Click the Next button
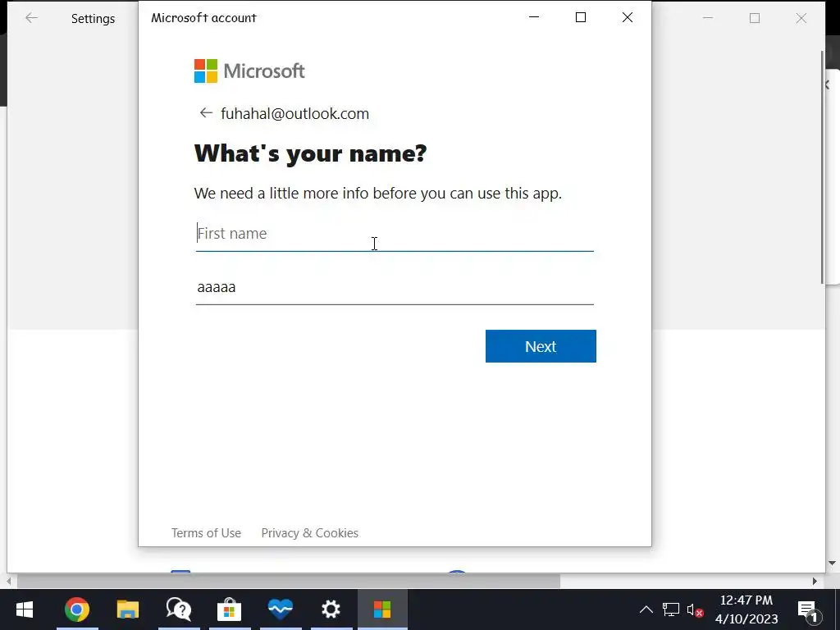This screenshot has width=840, height=630. [x=541, y=346]
